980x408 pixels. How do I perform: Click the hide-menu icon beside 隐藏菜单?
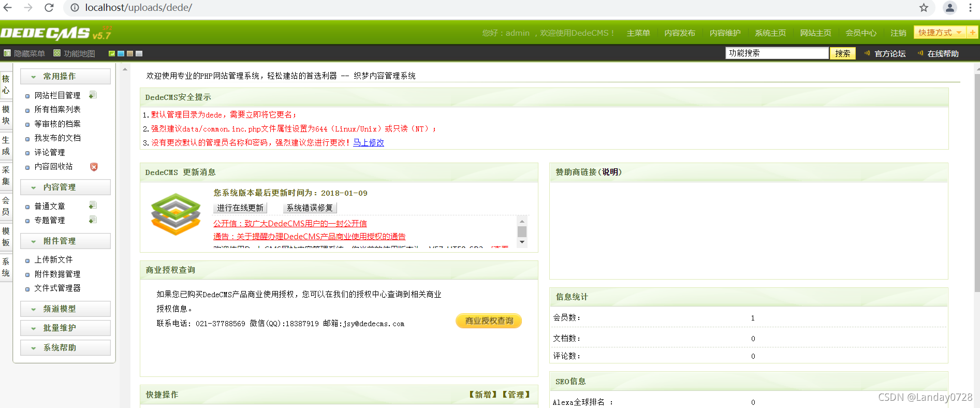pos(7,53)
